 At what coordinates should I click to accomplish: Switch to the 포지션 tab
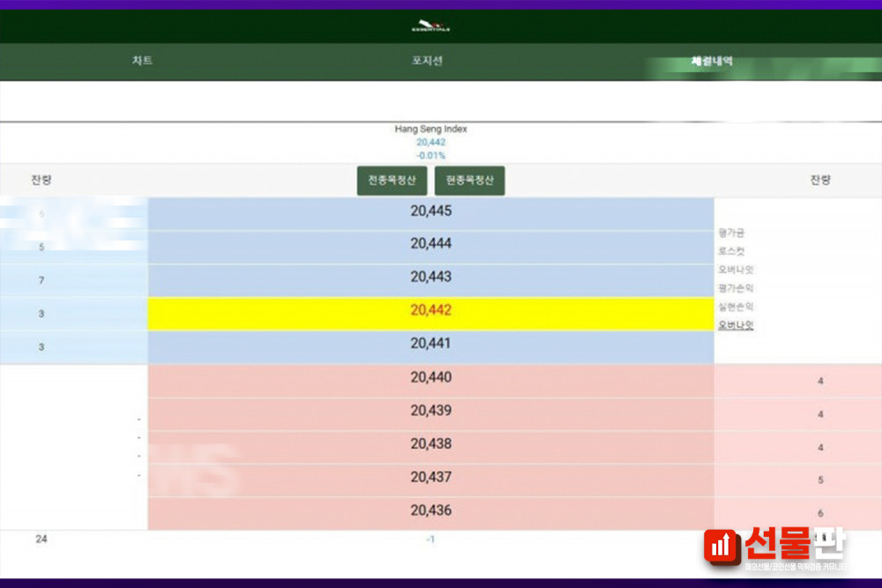click(x=427, y=61)
